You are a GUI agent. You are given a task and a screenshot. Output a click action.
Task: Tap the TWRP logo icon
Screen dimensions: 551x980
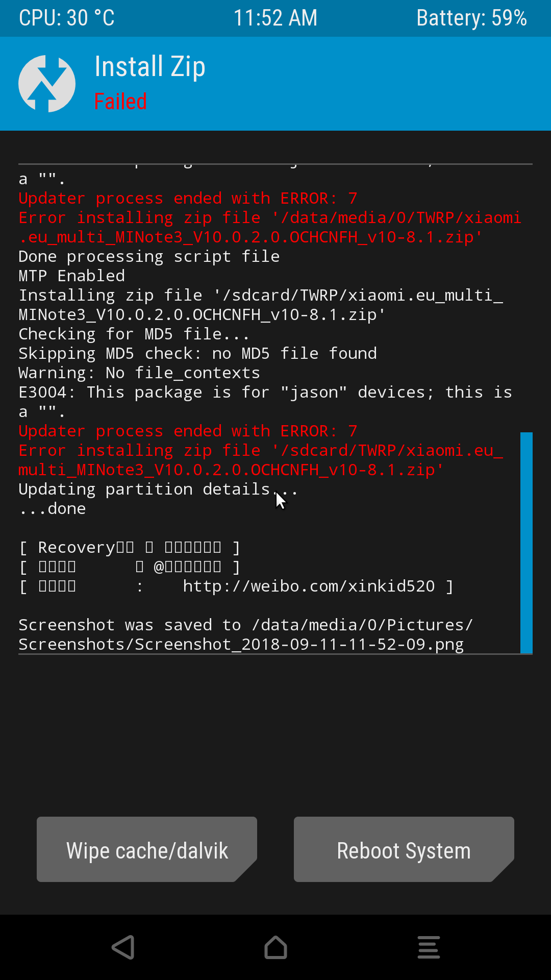(47, 84)
